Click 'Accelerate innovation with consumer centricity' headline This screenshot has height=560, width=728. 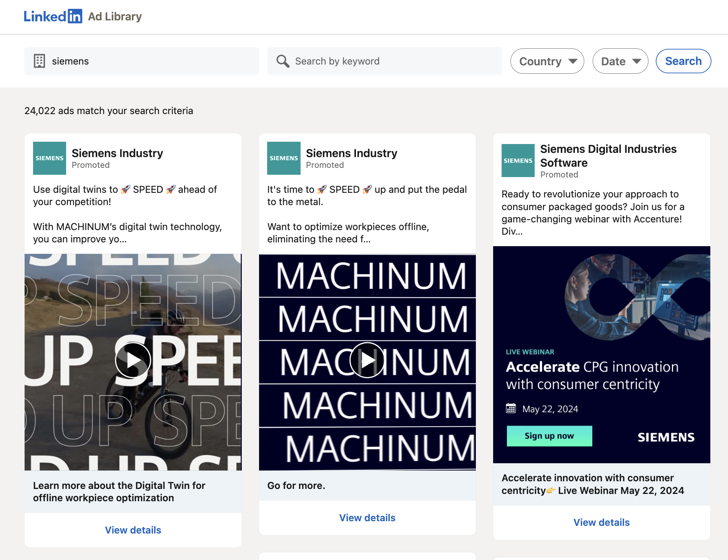coord(593,484)
